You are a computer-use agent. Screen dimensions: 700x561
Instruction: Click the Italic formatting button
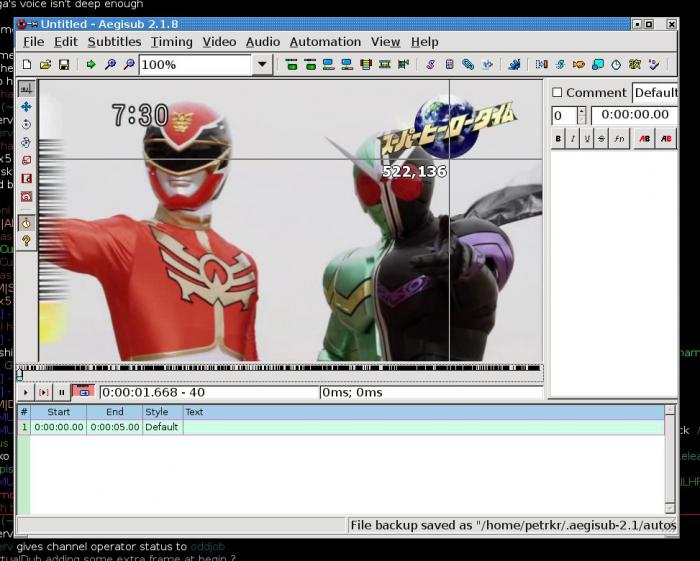tap(572, 139)
